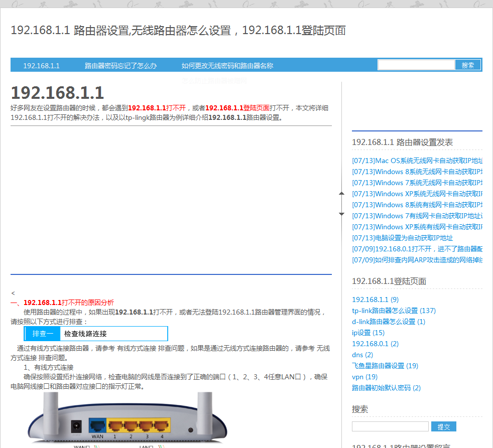The width and height of the screenshot is (493, 448).
Task: Open article Windows 8系统无线网卡自动获取IP
Action: (417, 172)
